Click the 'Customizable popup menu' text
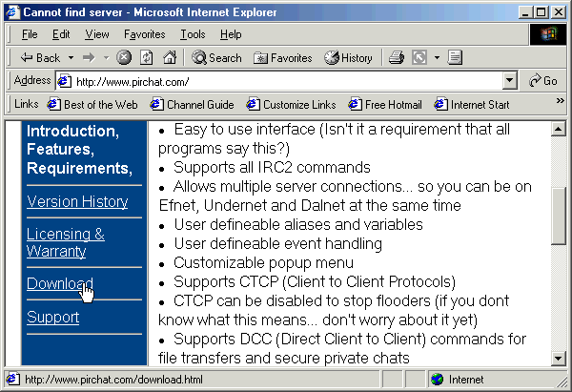 tap(263, 263)
